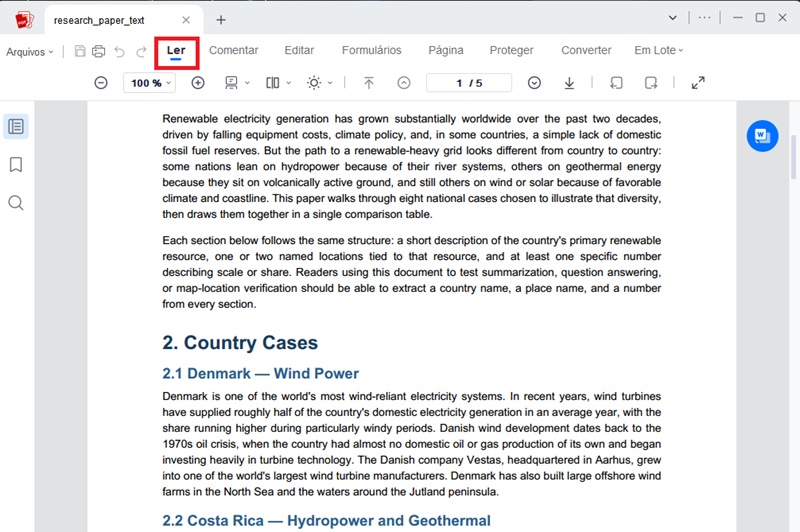Image resolution: width=800 pixels, height=532 pixels.
Task: Toggle the thumbnails sidebar panel
Action: [16, 126]
